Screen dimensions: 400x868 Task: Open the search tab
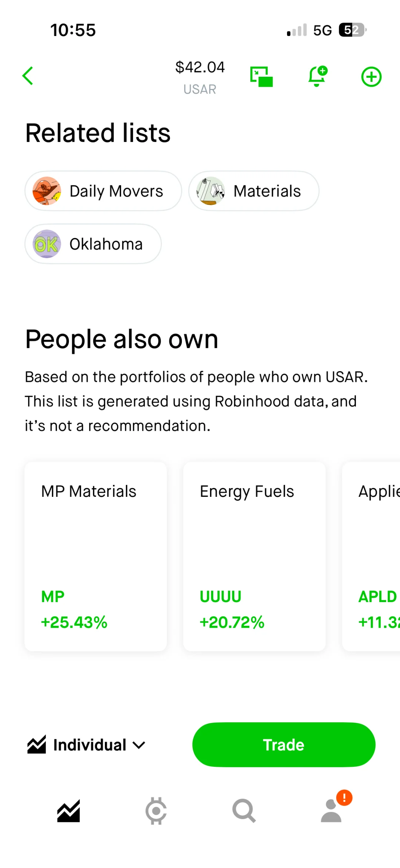click(x=244, y=811)
